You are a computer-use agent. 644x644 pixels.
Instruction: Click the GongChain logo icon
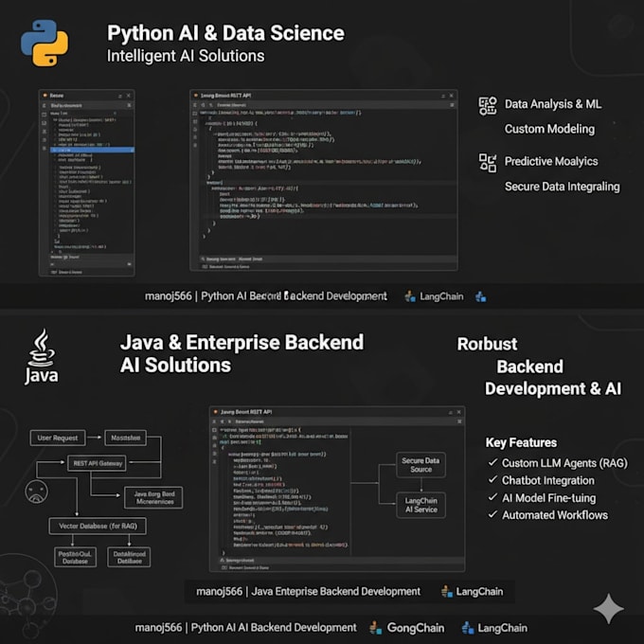pyautogui.click(x=375, y=628)
